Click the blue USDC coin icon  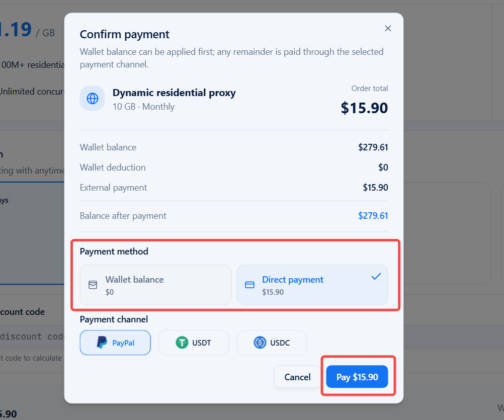click(x=260, y=343)
